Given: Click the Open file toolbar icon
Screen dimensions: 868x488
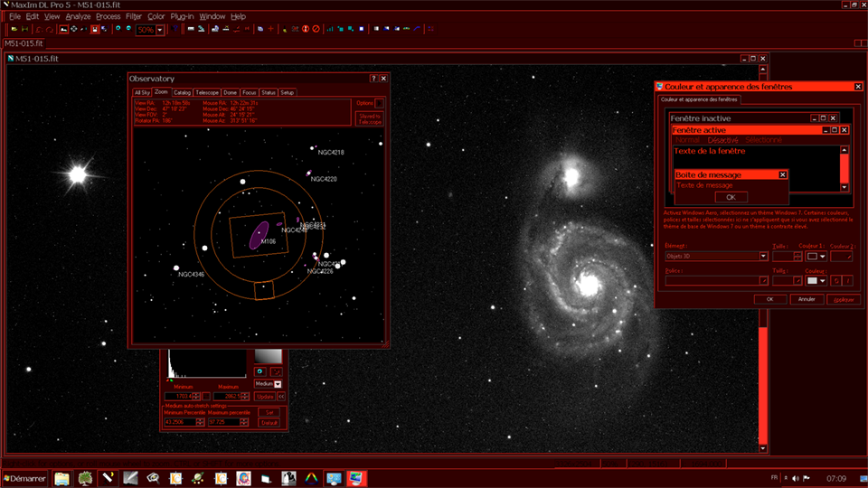Looking at the screenshot, I should tap(14, 29).
